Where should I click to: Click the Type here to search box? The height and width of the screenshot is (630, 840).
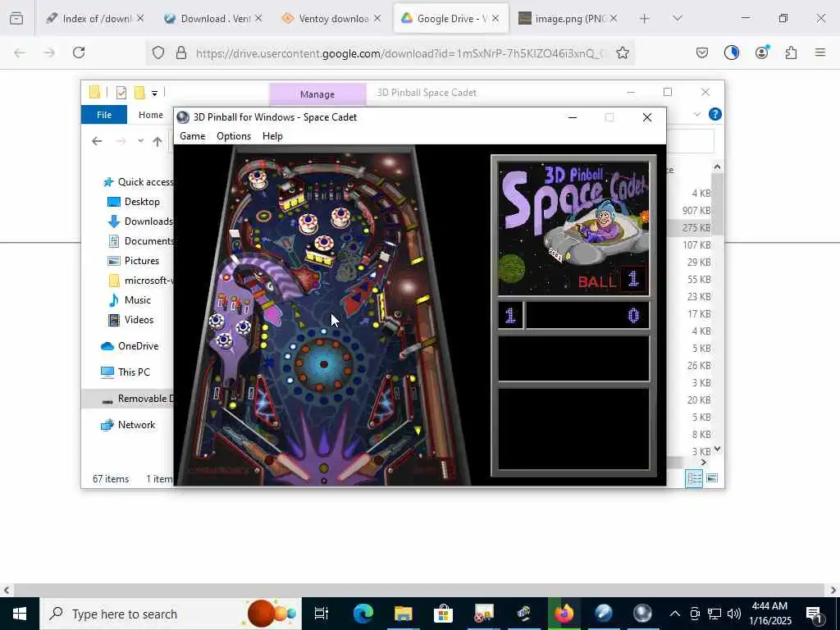(x=171, y=614)
